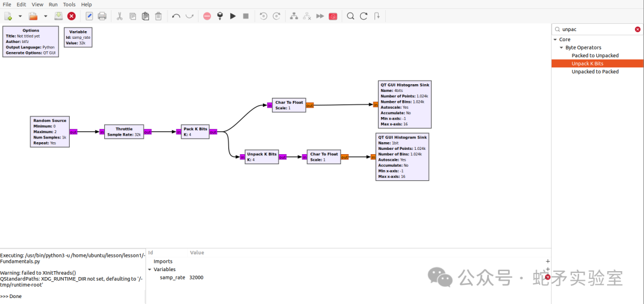Open the new flow graph type dropdown
This screenshot has width=644, height=304.
[20, 16]
